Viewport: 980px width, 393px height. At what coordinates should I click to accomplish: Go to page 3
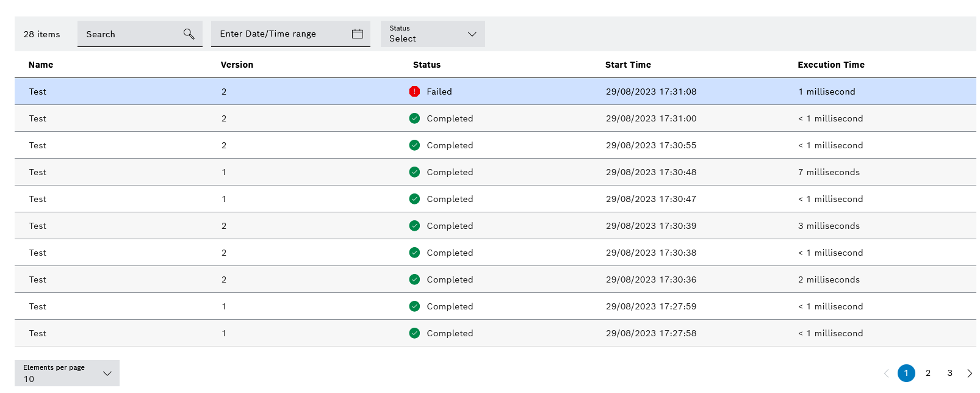(950, 373)
